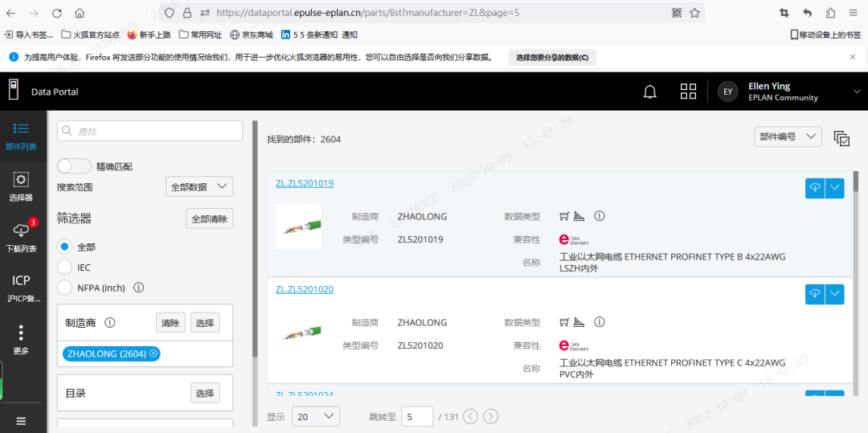Open the parts list sidebar tab
The height and width of the screenshot is (433, 868).
click(22, 135)
